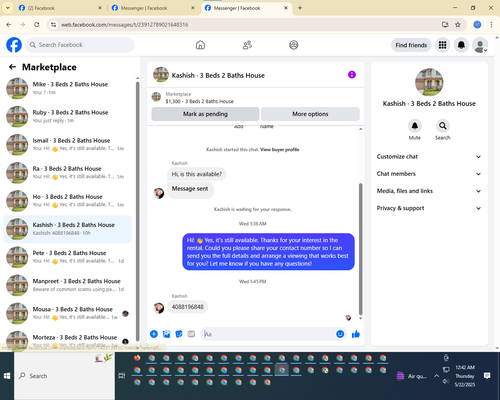Open Ra - 3 Beds 2 Baths House chat
The image size is (500, 400).
pyautogui.click(x=68, y=173)
